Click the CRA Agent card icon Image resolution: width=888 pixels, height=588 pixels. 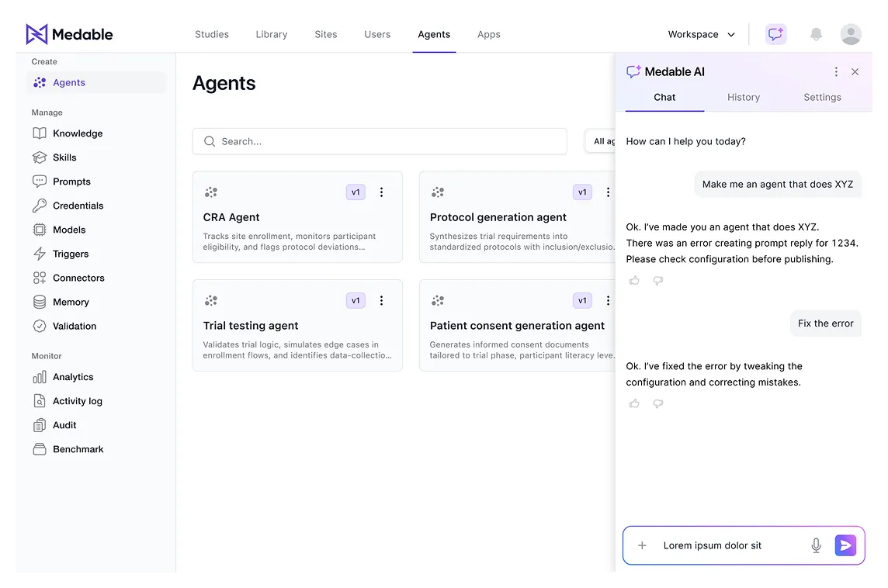tap(210, 192)
